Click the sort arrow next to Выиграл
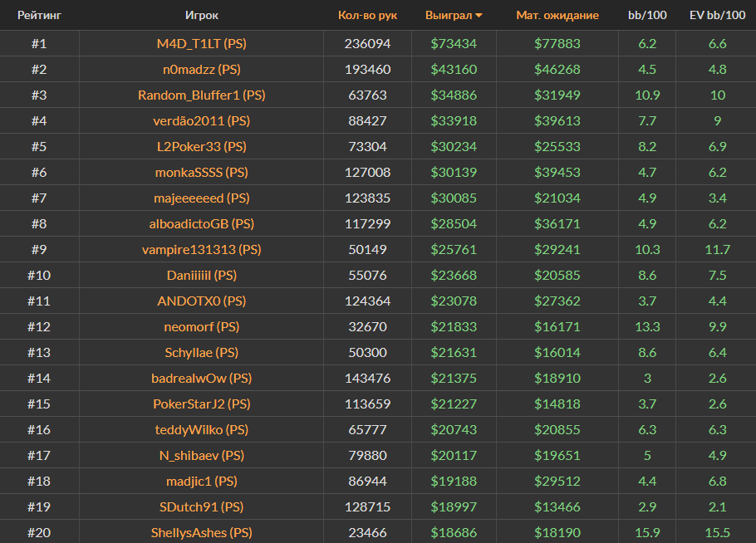 click(x=479, y=16)
